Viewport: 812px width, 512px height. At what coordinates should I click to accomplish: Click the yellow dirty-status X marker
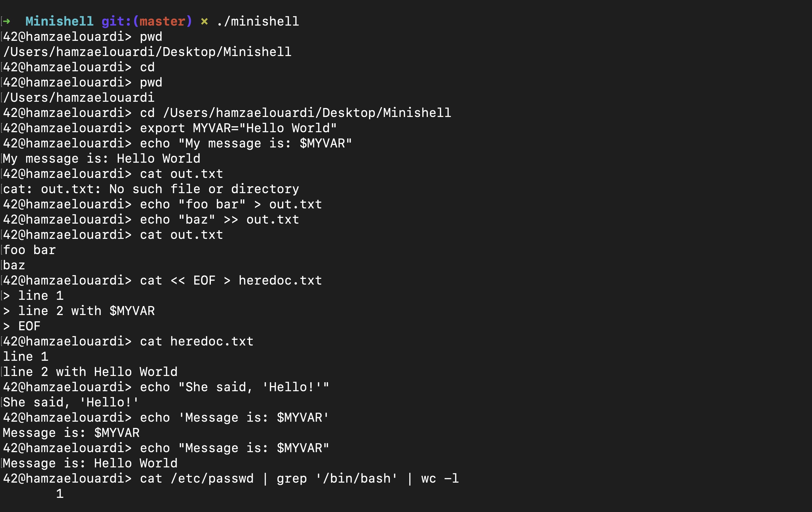[204, 21]
